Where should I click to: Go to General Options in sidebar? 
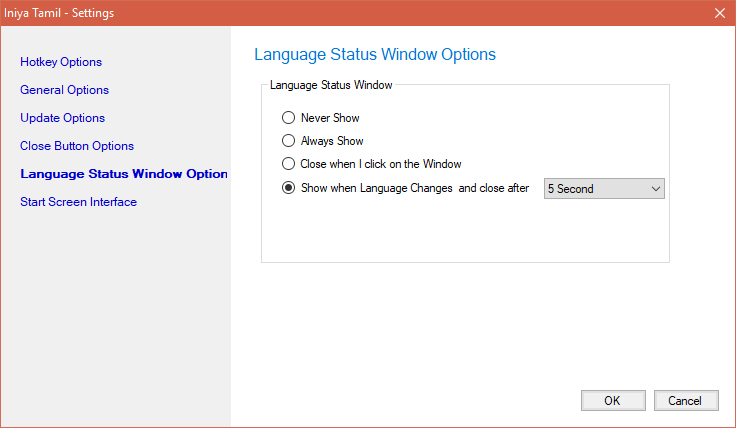[64, 90]
